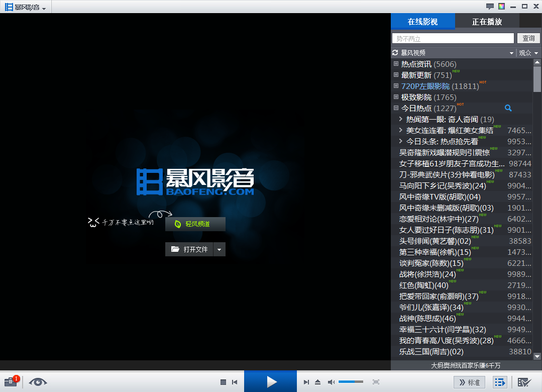This screenshot has width=542, height=392.
Task: Expand the 最新更新 category
Action: point(396,75)
